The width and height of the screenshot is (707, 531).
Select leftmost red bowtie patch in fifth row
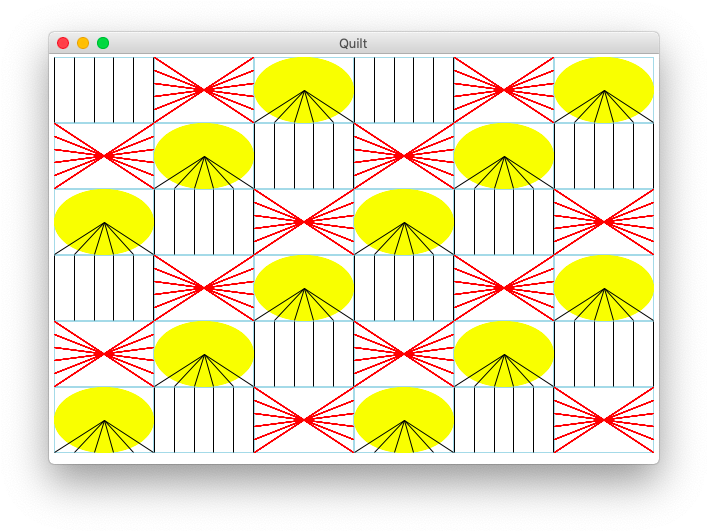(104, 354)
